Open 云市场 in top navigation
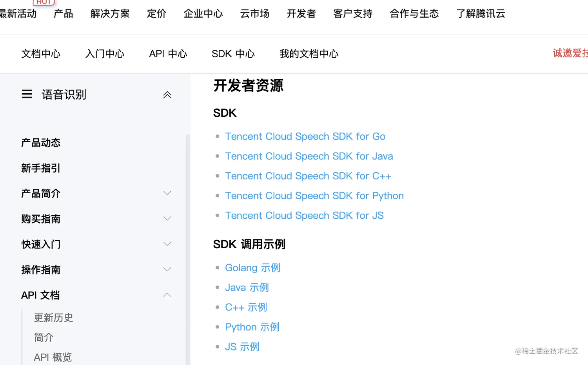 (x=255, y=14)
